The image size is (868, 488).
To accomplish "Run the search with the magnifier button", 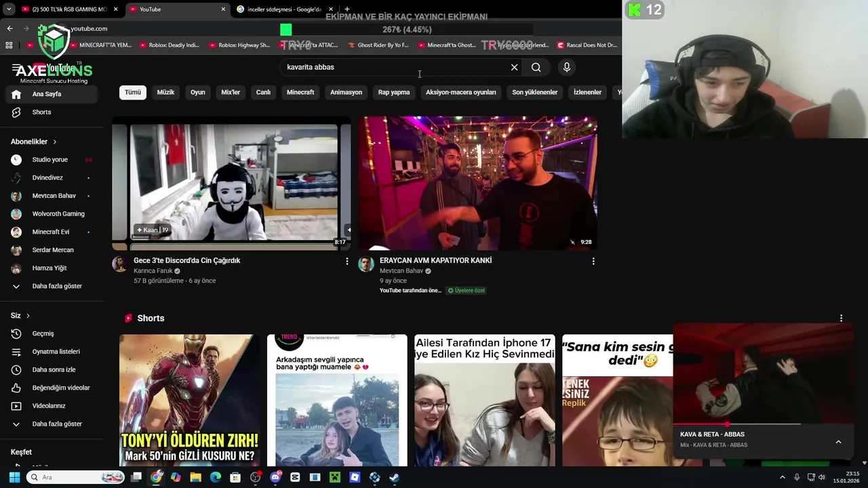I will (x=536, y=67).
